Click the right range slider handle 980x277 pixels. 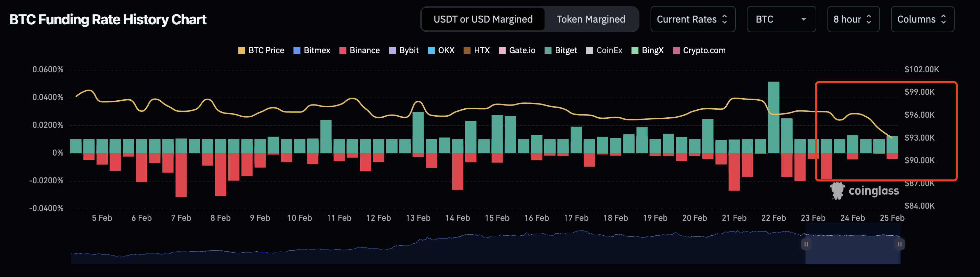[899, 244]
